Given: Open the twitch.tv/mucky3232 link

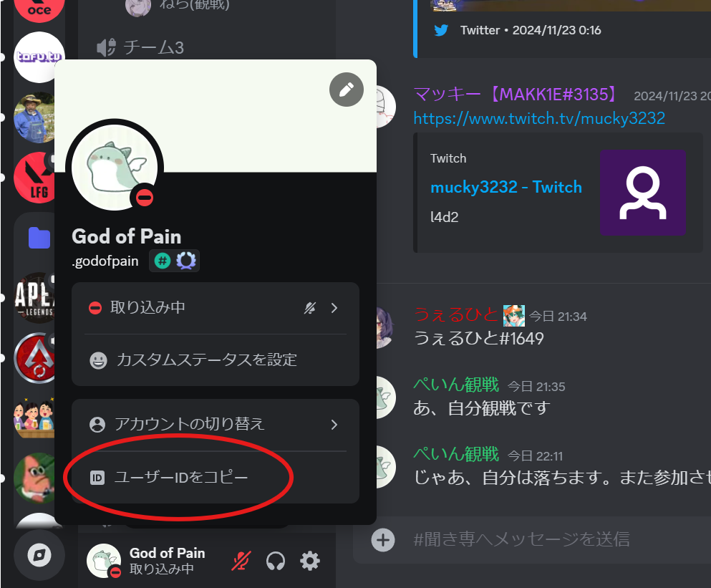Looking at the screenshot, I should pos(539,118).
